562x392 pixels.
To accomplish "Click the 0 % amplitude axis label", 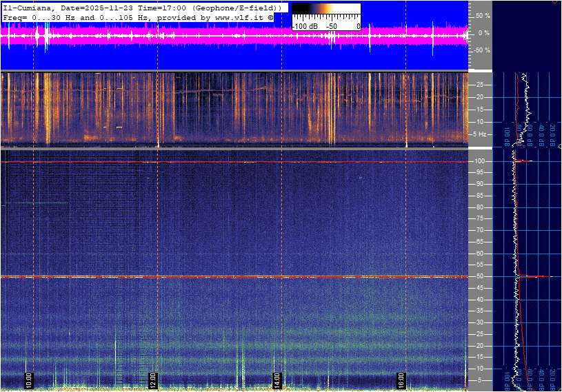I will pyautogui.click(x=484, y=32).
